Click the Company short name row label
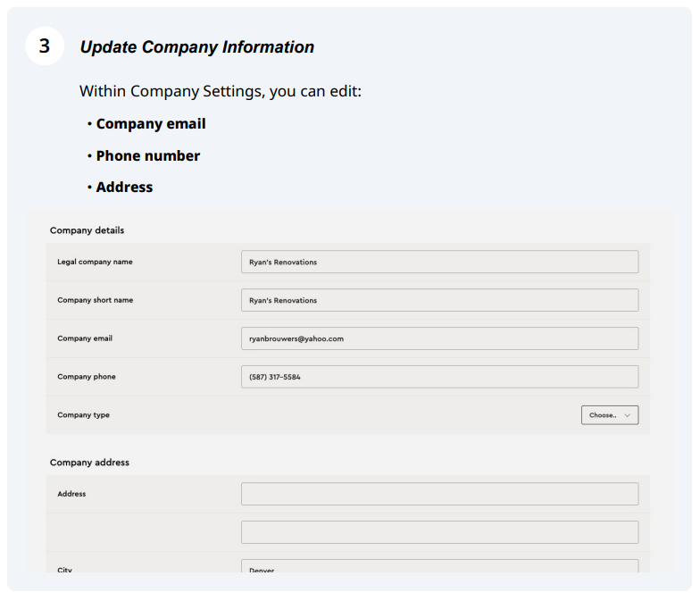 point(95,300)
